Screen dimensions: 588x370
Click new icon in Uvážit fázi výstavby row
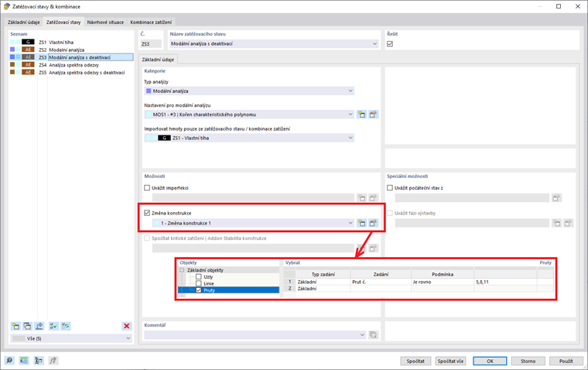pos(557,223)
